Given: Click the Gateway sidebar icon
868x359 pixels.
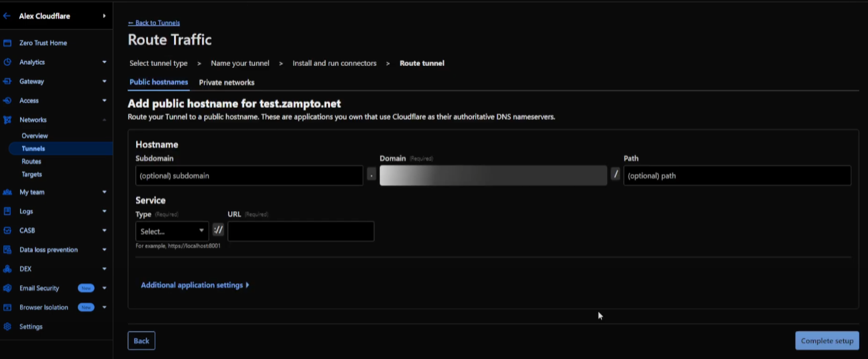Looking at the screenshot, I should (7, 81).
